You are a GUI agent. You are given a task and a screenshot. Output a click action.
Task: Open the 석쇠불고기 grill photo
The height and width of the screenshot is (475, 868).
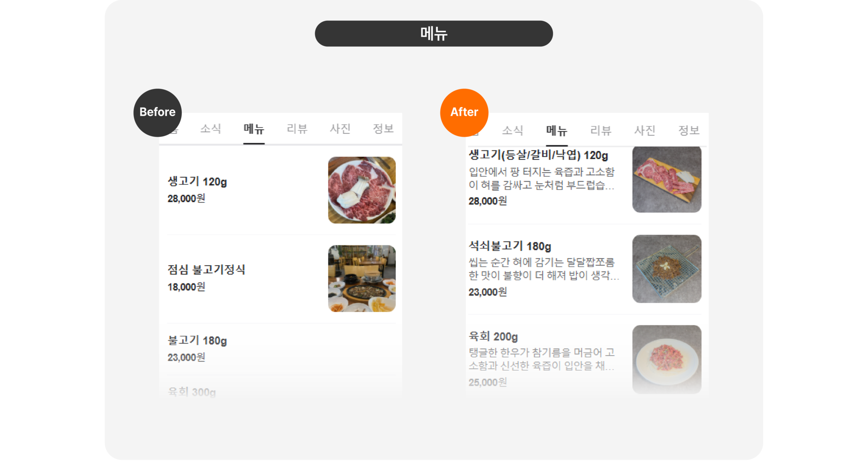667,269
